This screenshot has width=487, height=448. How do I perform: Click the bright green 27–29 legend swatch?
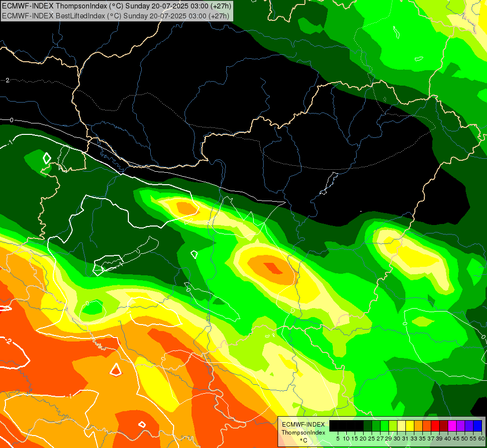pos(385,426)
